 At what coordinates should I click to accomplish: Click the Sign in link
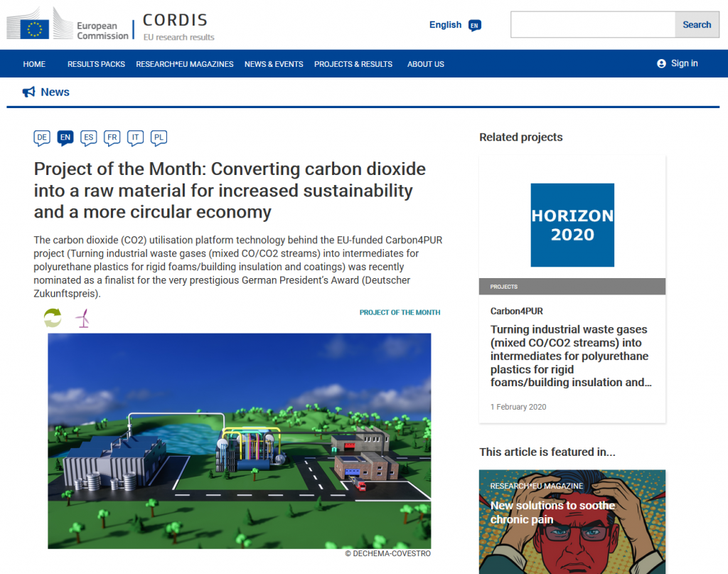(685, 63)
